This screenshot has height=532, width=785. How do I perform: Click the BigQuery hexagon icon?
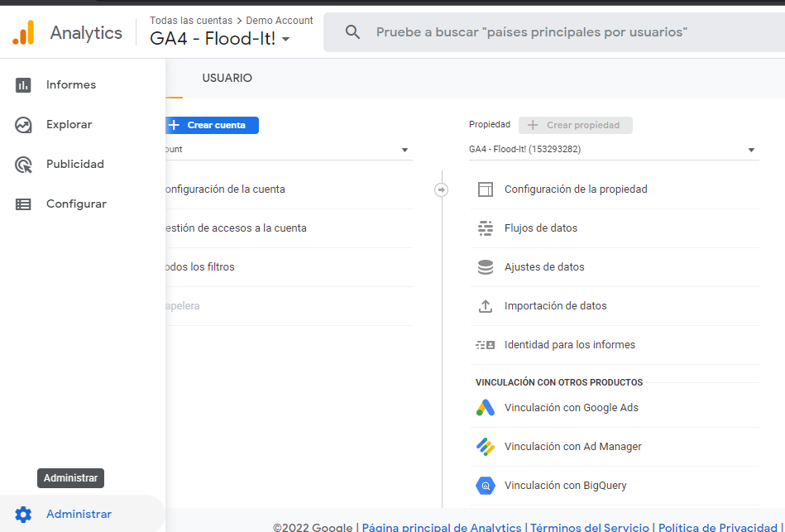point(485,486)
